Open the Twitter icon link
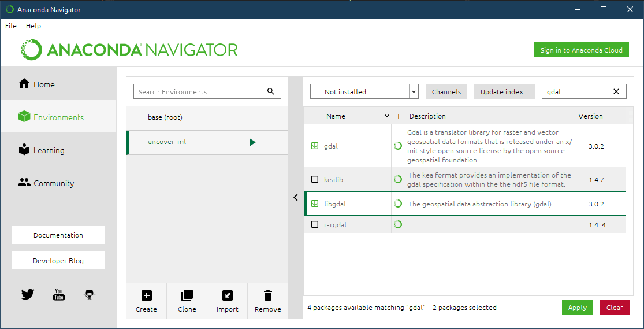Image resolution: width=644 pixels, height=329 pixels. click(x=28, y=294)
